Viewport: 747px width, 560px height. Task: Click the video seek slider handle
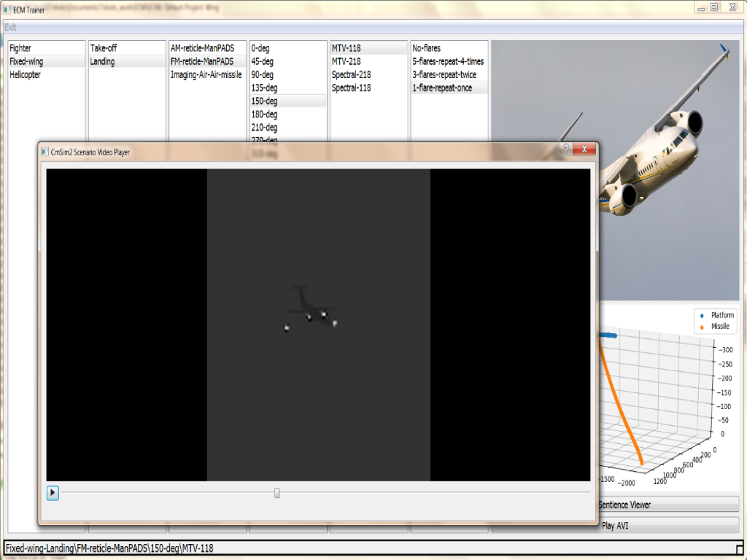coord(277,493)
